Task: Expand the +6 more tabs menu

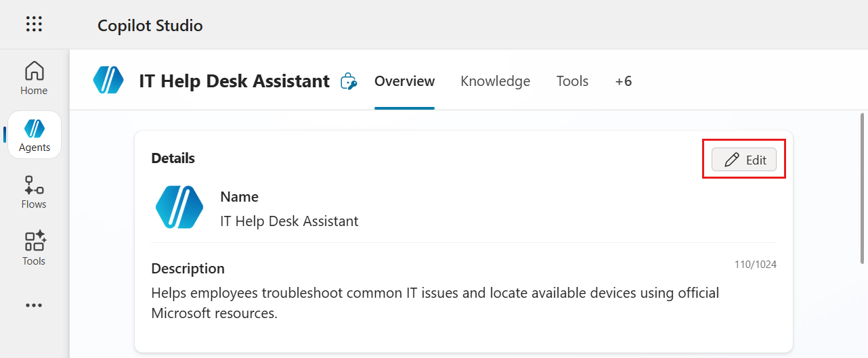Action: [623, 81]
